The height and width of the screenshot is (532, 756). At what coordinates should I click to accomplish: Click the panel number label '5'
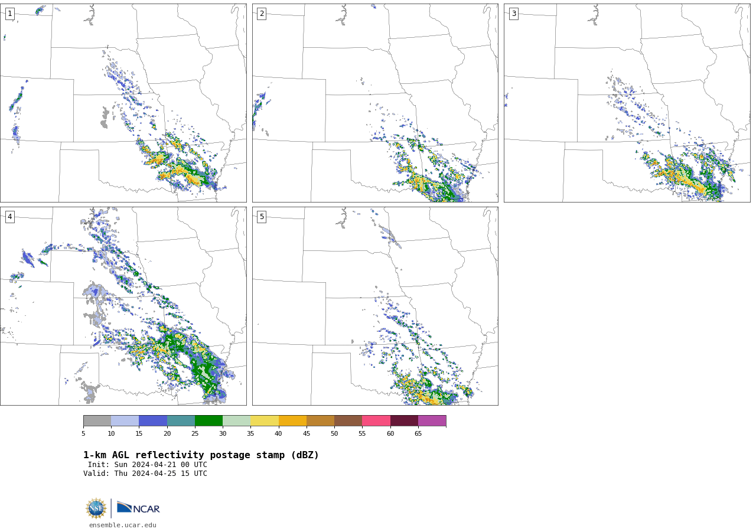coord(262,217)
